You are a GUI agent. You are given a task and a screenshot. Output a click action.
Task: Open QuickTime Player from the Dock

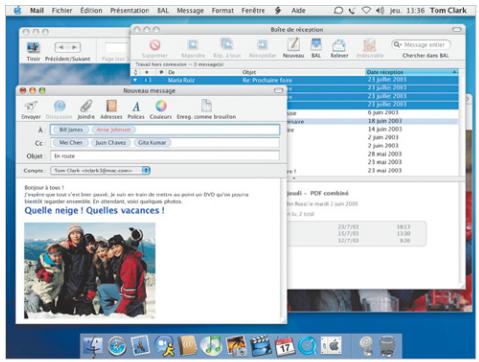[307, 346]
